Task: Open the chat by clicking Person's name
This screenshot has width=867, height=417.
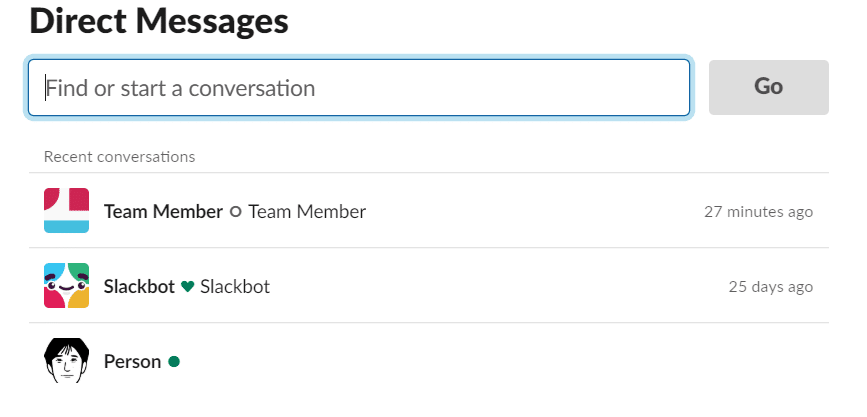Action: [132, 362]
